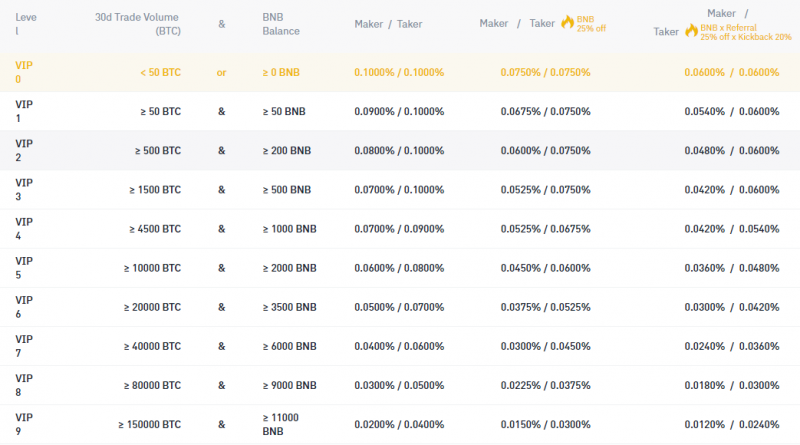Click the '≥ 1000 BNB' balance cell
The height and width of the screenshot is (445, 800).
coord(289,229)
